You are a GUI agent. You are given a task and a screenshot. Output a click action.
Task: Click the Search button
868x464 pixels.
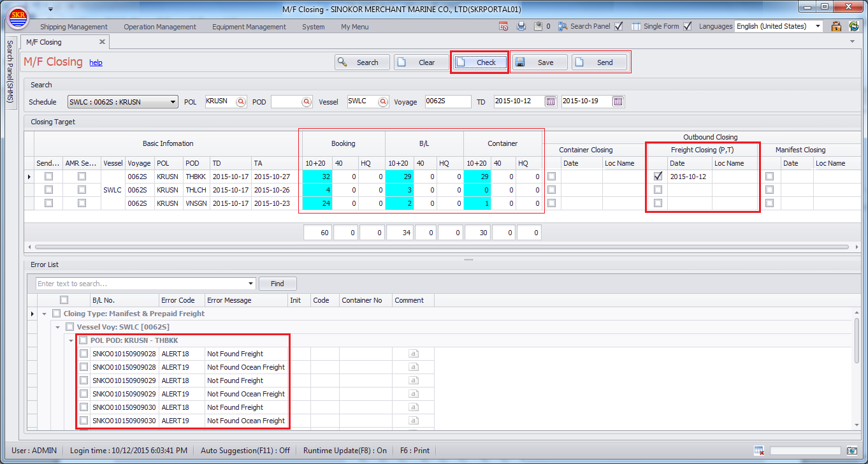362,62
